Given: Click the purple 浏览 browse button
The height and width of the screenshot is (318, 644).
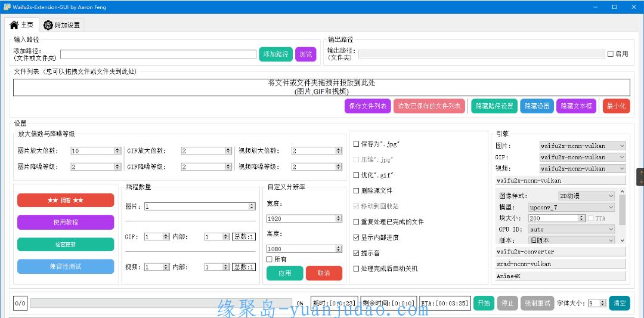Looking at the screenshot, I should coord(305,54).
